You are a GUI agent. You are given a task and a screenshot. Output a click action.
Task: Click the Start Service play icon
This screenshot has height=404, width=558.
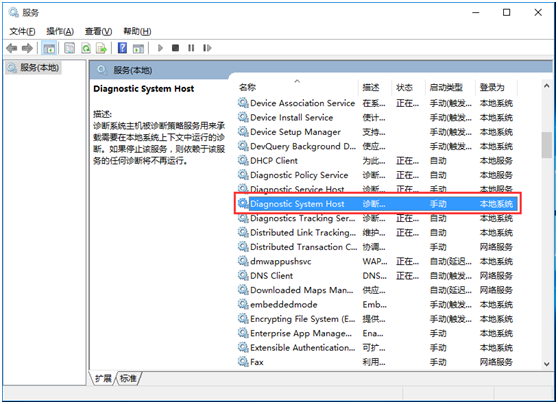(x=160, y=48)
